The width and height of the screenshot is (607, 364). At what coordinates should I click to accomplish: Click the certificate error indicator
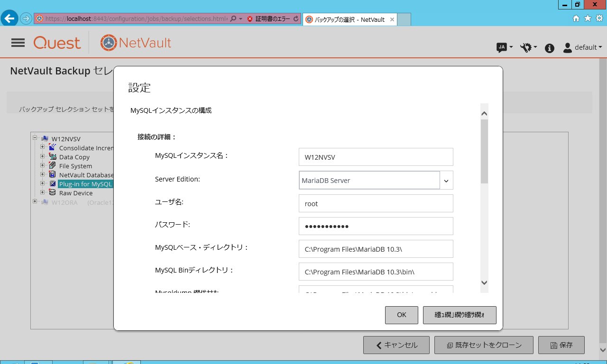(268, 19)
